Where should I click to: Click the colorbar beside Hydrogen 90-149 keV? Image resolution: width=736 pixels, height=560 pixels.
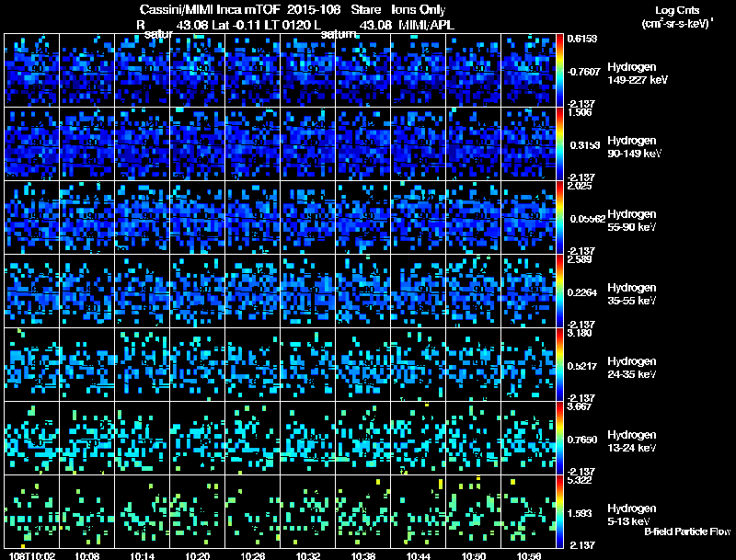(559, 144)
